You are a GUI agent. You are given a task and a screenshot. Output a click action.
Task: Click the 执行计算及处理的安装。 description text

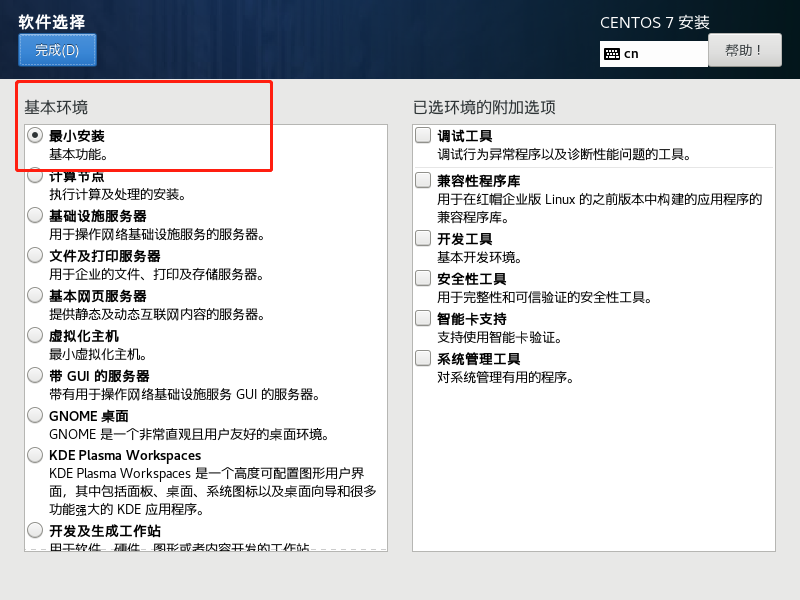(x=119, y=194)
